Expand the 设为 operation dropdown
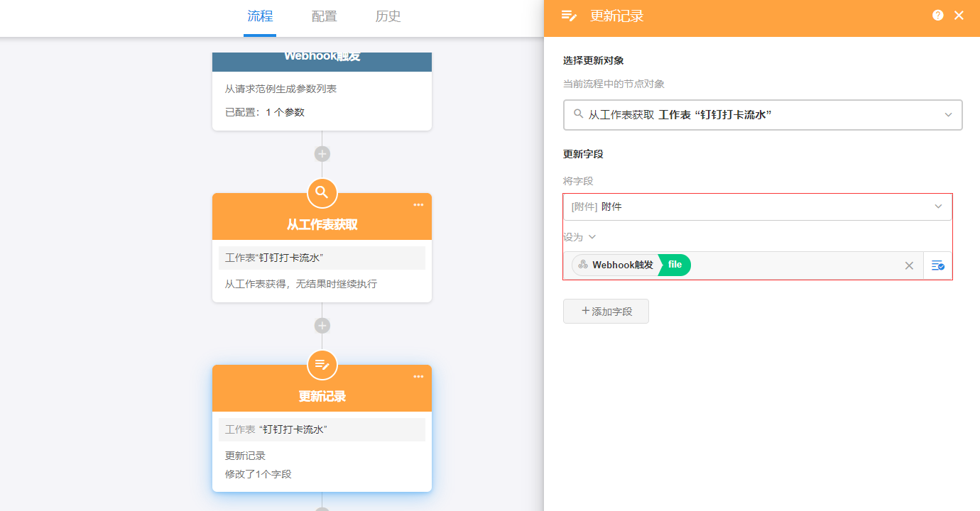 click(579, 237)
